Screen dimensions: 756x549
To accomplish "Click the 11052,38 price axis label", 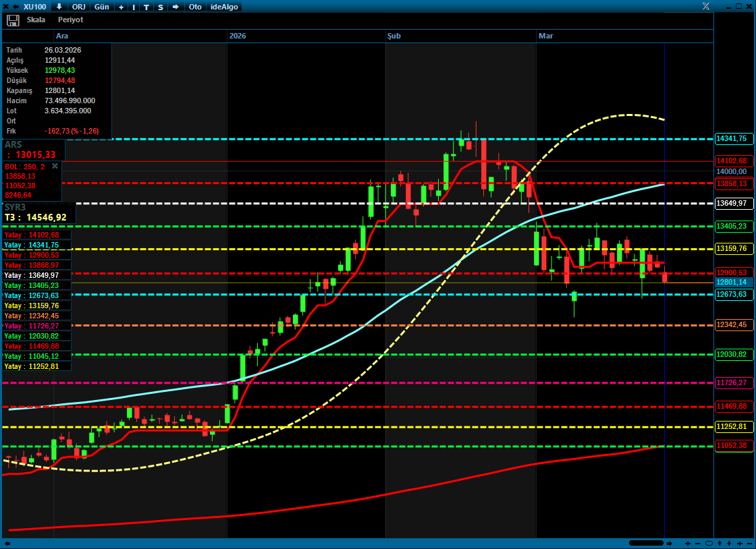I will click(733, 445).
